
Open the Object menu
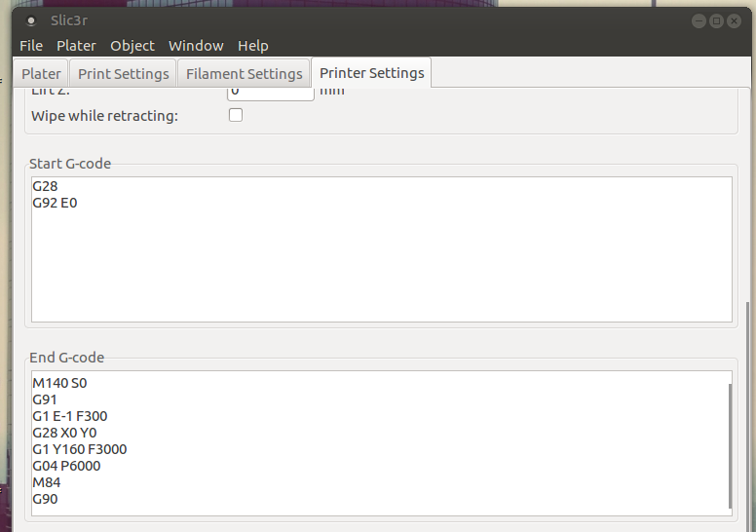coord(132,46)
